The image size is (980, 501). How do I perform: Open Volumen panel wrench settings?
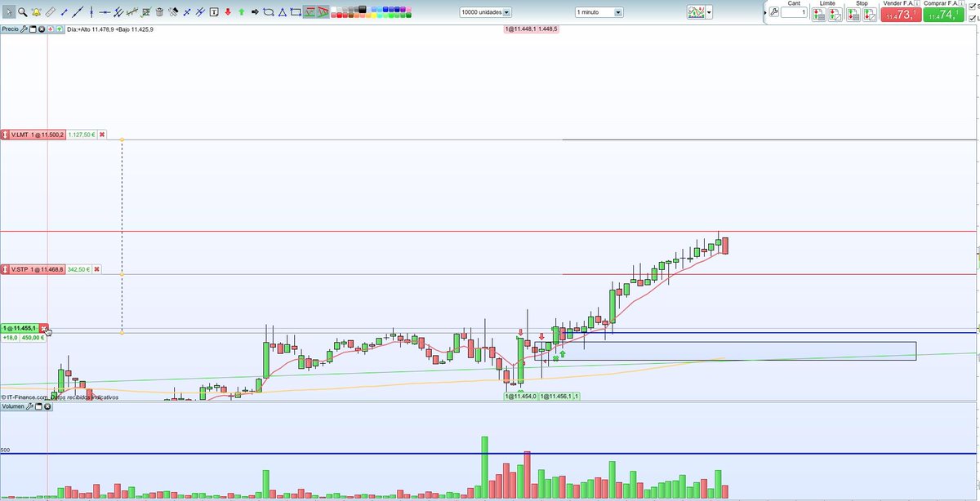tap(29, 406)
